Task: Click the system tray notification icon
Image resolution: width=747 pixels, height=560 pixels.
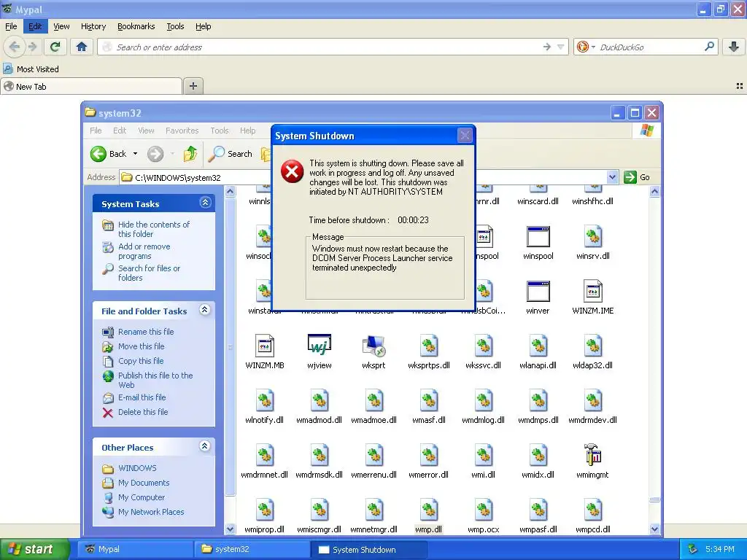Action: 693,549
